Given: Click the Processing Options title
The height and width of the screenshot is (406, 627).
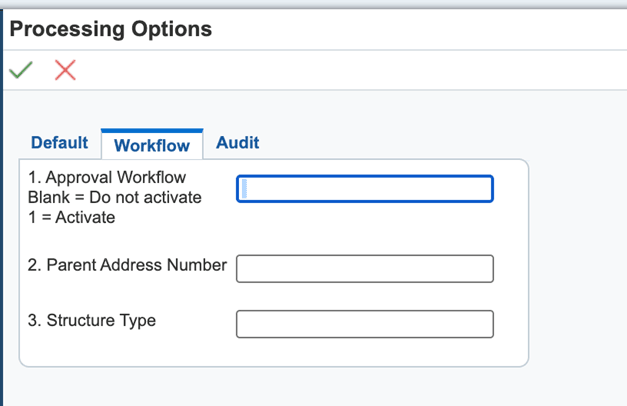Looking at the screenshot, I should tap(111, 29).
